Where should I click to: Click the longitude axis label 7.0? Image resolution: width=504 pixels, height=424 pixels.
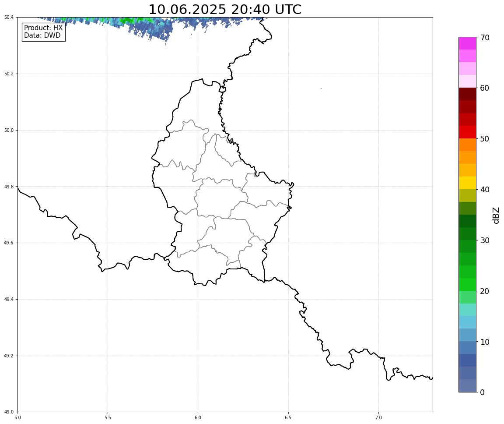(x=378, y=417)
